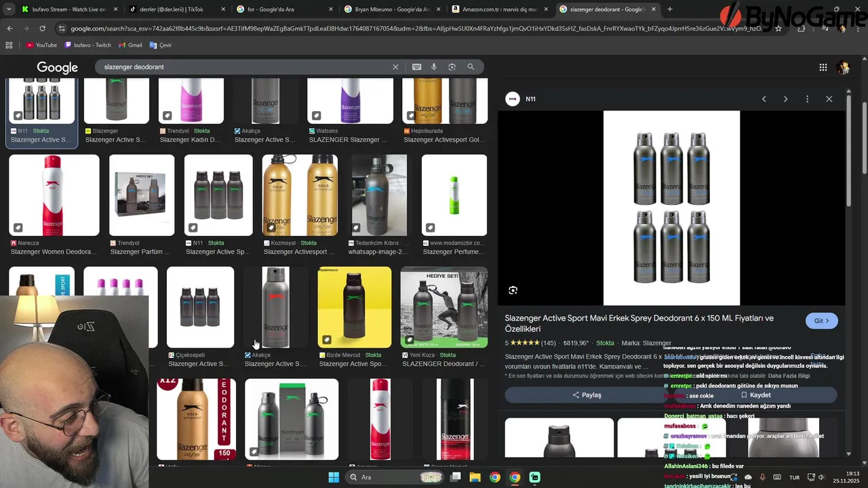Screen dimensions: 868x488
Task: Go back in browser history
Action: click(9, 28)
